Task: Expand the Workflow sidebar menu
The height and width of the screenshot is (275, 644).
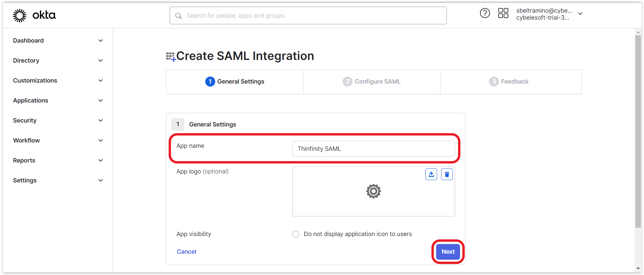Action: click(58, 140)
